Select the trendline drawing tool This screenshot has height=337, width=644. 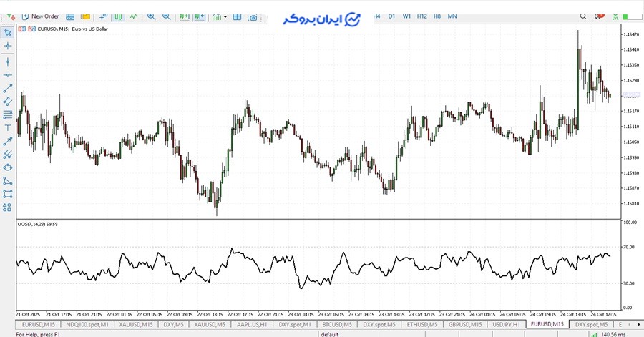click(x=8, y=88)
